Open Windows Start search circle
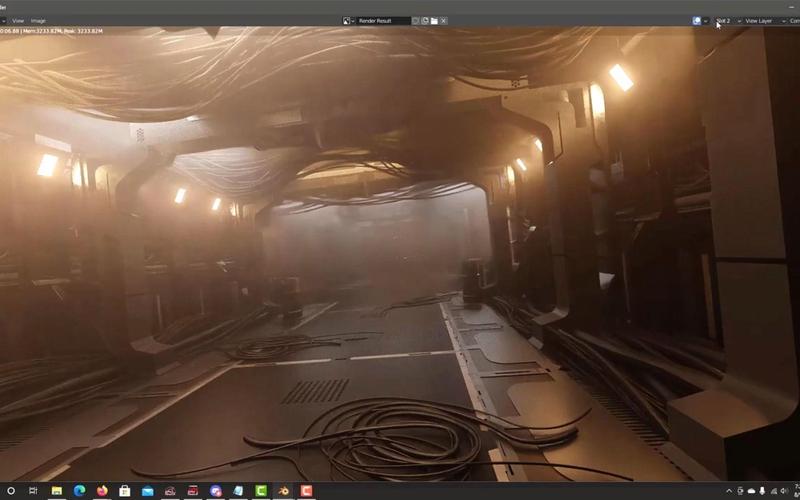800x500 pixels. [x=11, y=491]
